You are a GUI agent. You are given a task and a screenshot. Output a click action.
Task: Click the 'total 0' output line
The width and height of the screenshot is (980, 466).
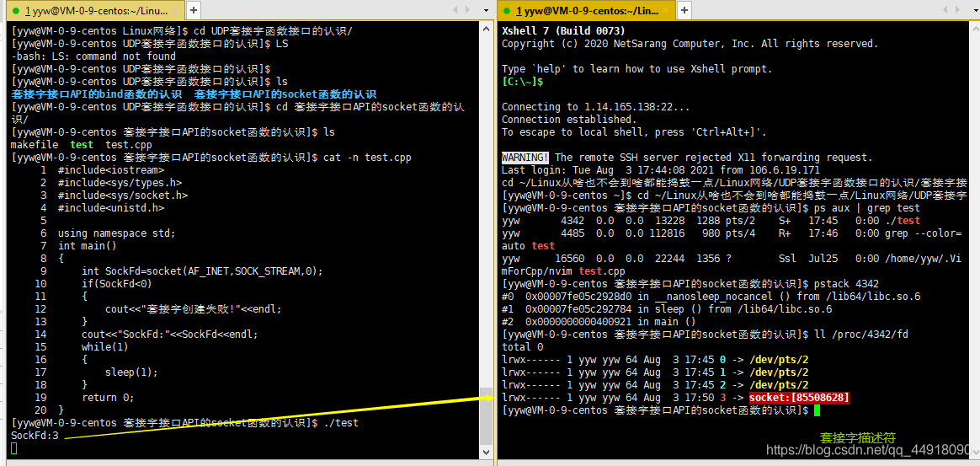pos(523,347)
